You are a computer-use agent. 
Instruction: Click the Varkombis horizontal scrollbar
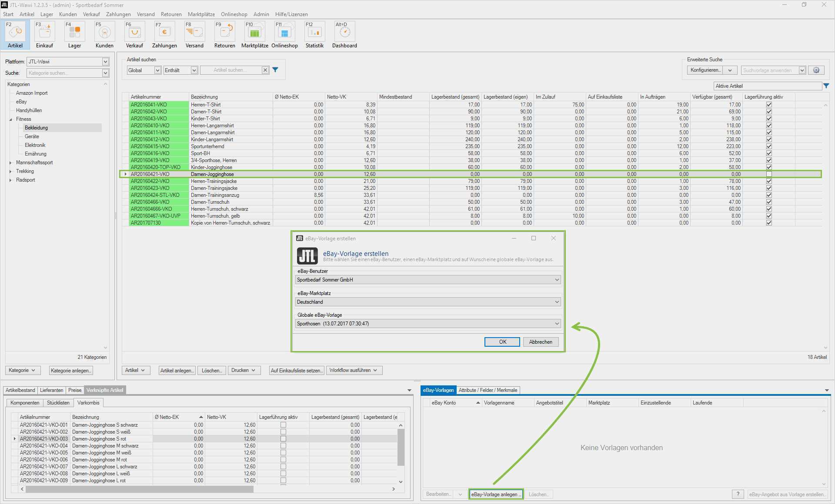pos(139,489)
